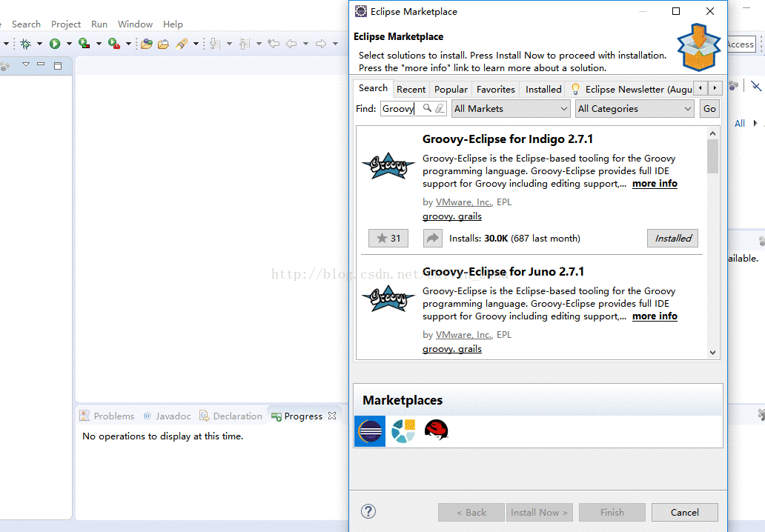Close the Progress view tab
This screenshot has height=532, width=765.
point(332,416)
